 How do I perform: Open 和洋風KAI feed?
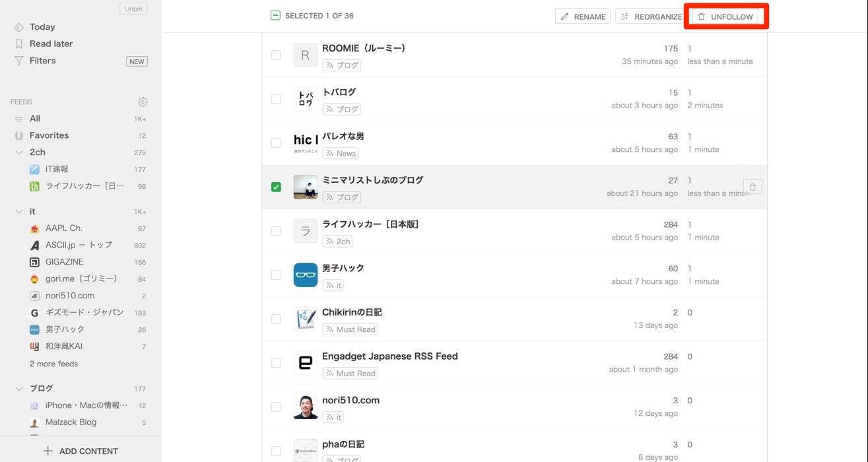[64, 346]
